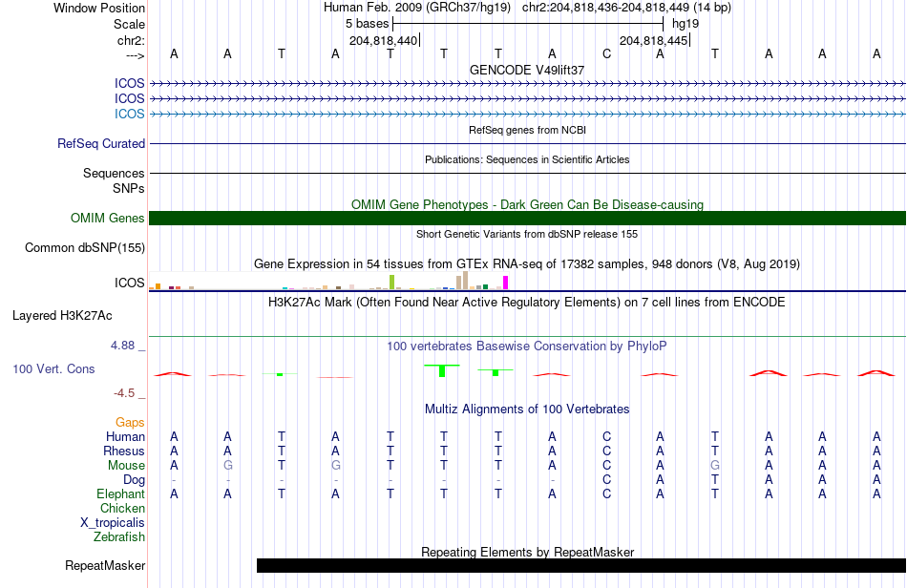Click the GENCODE V49lift37 track title

pos(527,70)
